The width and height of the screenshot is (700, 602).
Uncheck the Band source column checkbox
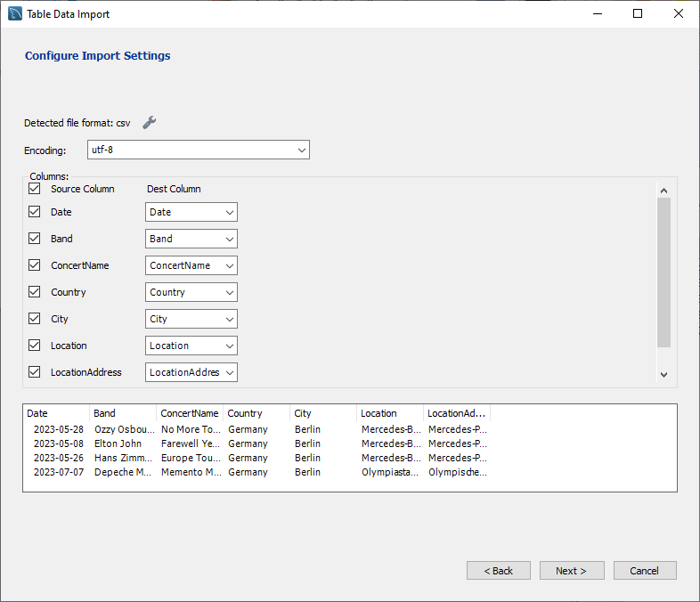[x=35, y=239]
